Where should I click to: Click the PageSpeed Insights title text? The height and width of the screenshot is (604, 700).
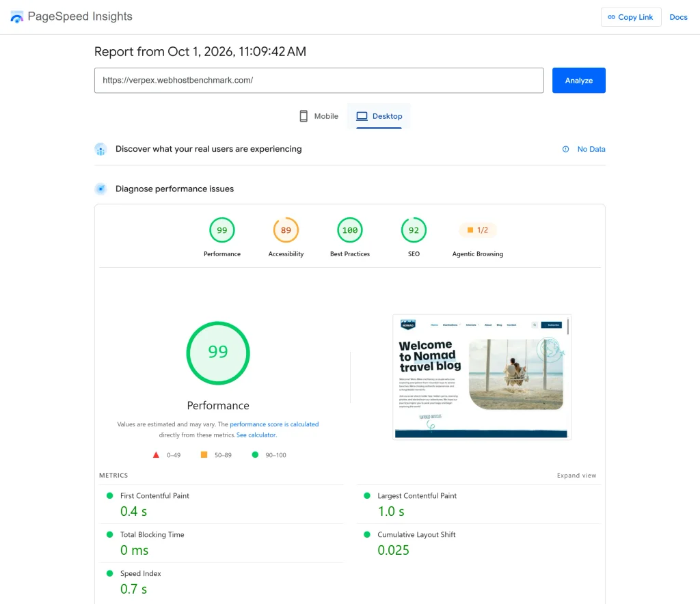click(80, 16)
